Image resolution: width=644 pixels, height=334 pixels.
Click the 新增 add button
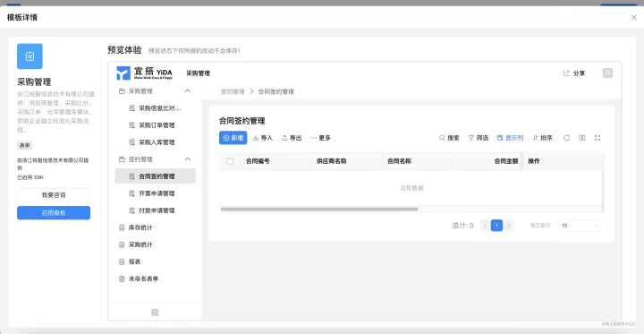tap(233, 138)
